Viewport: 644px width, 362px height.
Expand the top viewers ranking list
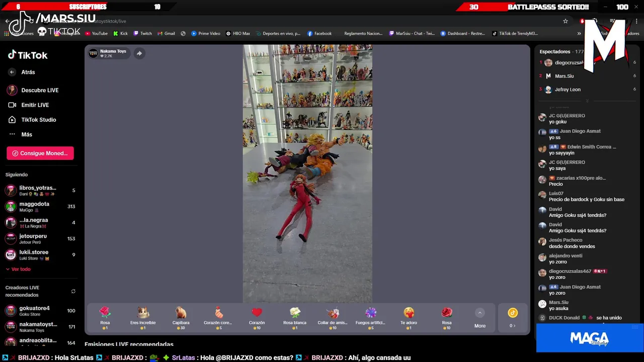click(x=587, y=101)
